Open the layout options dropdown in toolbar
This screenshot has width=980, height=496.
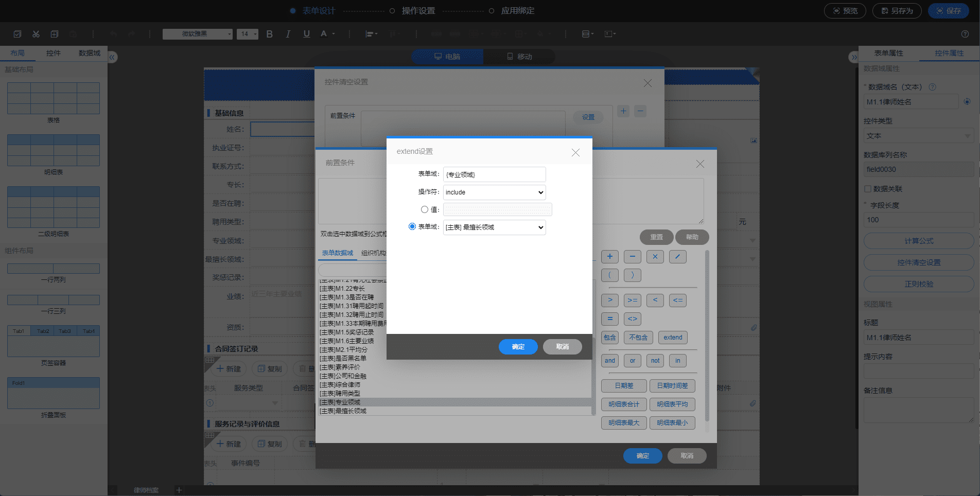pos(587,34)
